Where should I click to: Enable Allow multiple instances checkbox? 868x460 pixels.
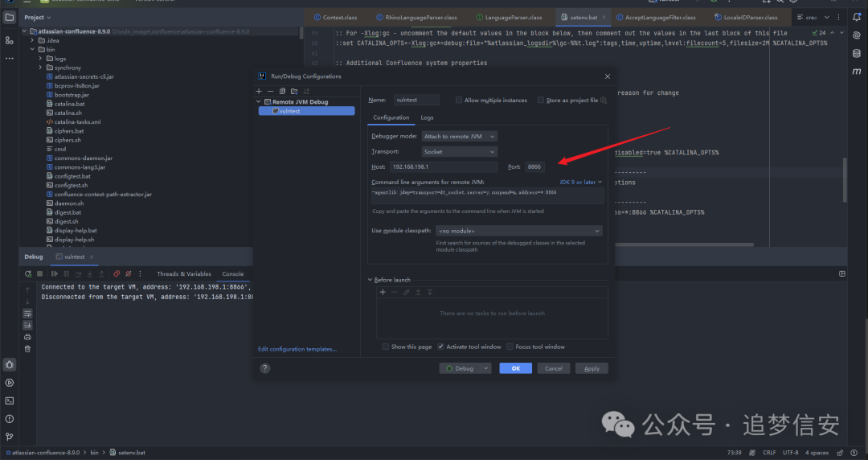pos(458,101)
